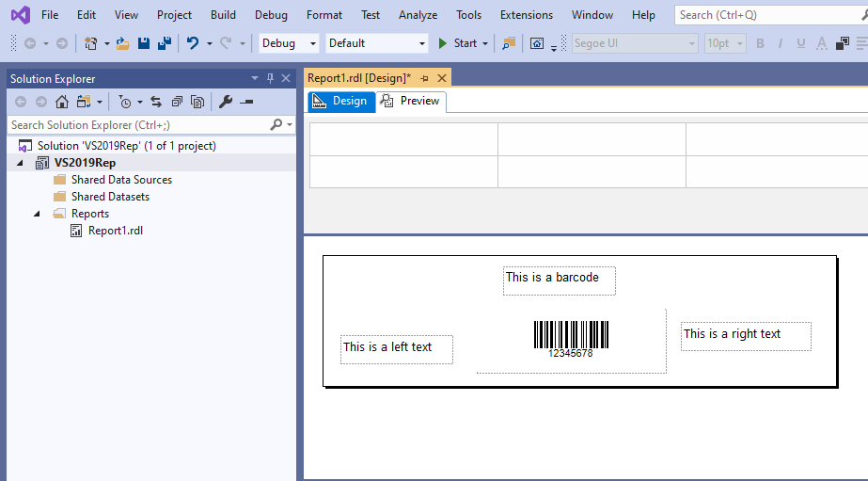
Task: Close the Report1.rdl design tab
Action: 442,78
